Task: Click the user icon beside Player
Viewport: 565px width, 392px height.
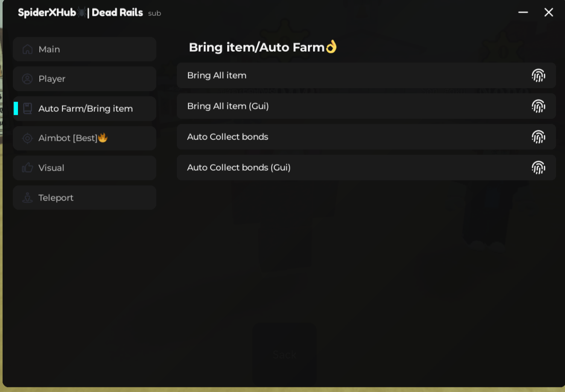Action: [27, 79]
